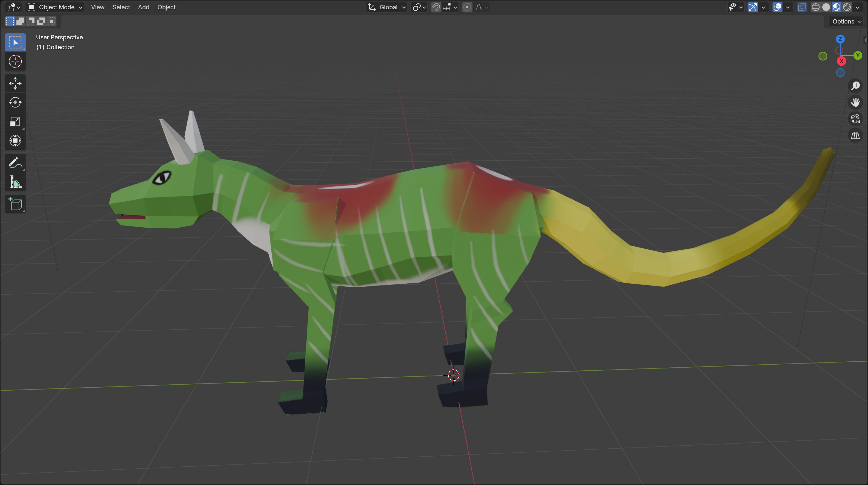Select the Move tool

coord(15,83)
